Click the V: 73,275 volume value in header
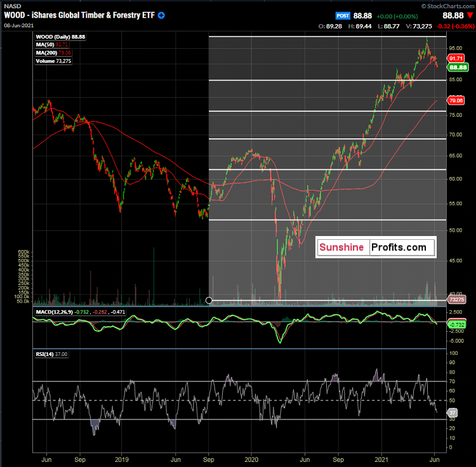The width and height of the screenshot is (476, 467). pos(419,27)
